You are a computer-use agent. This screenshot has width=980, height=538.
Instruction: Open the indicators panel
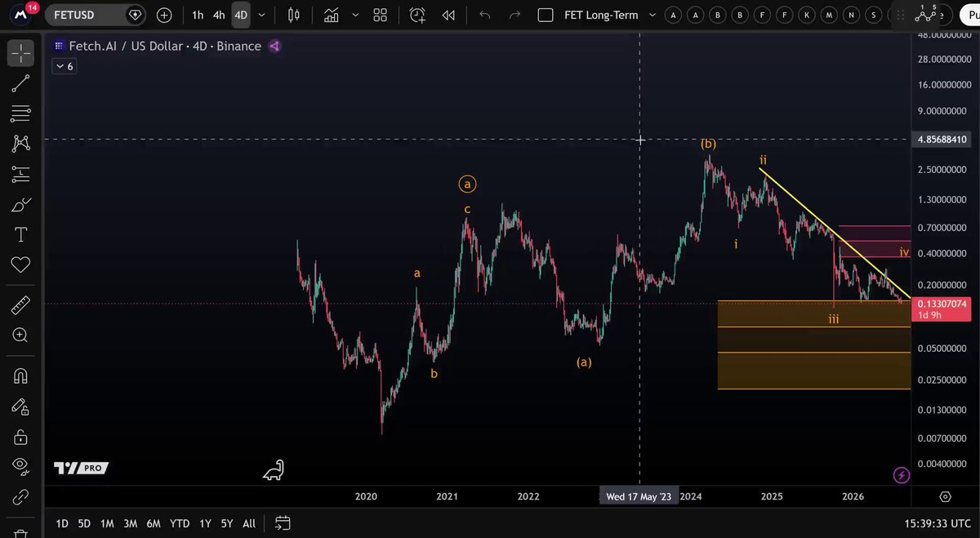pyautogui.click(x=332, y=15)
